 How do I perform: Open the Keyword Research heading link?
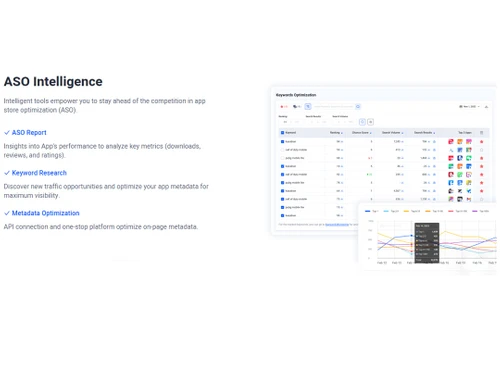[39, 173]
